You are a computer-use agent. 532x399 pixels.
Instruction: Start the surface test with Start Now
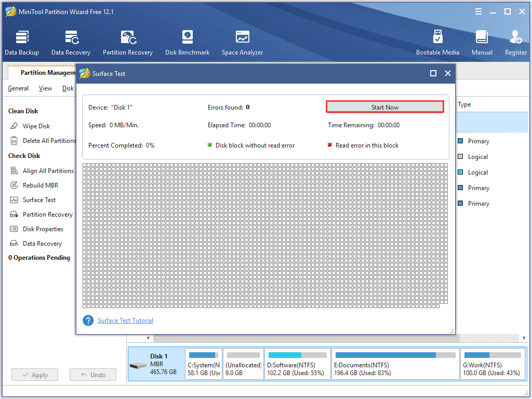pos(385,107)
